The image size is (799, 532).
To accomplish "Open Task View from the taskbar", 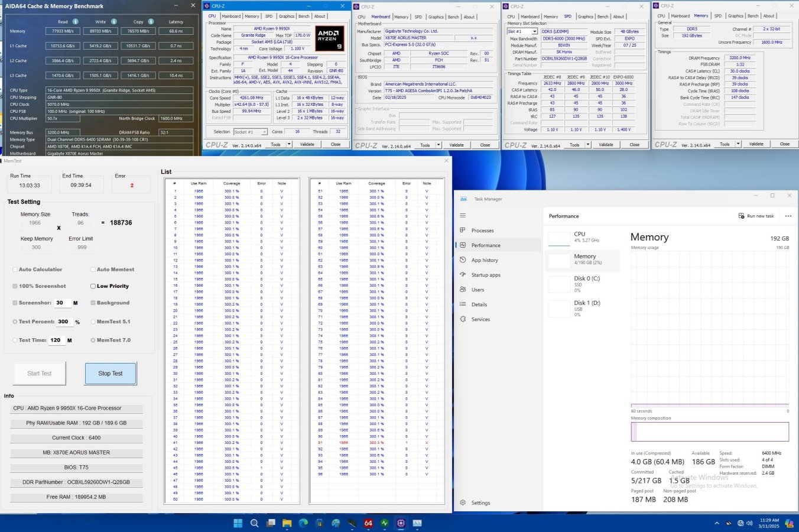I will coord(271,523).
